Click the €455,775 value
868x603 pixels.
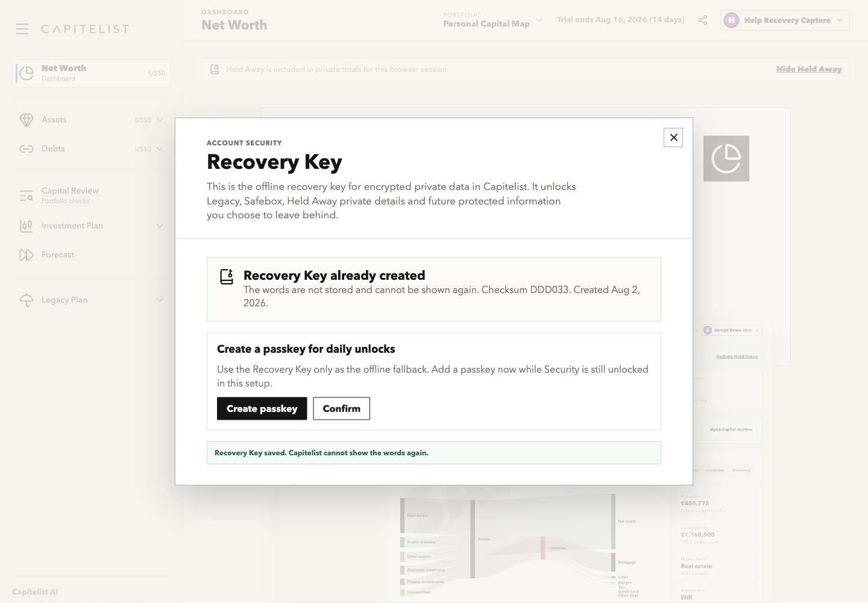click(x=695, y=504)
